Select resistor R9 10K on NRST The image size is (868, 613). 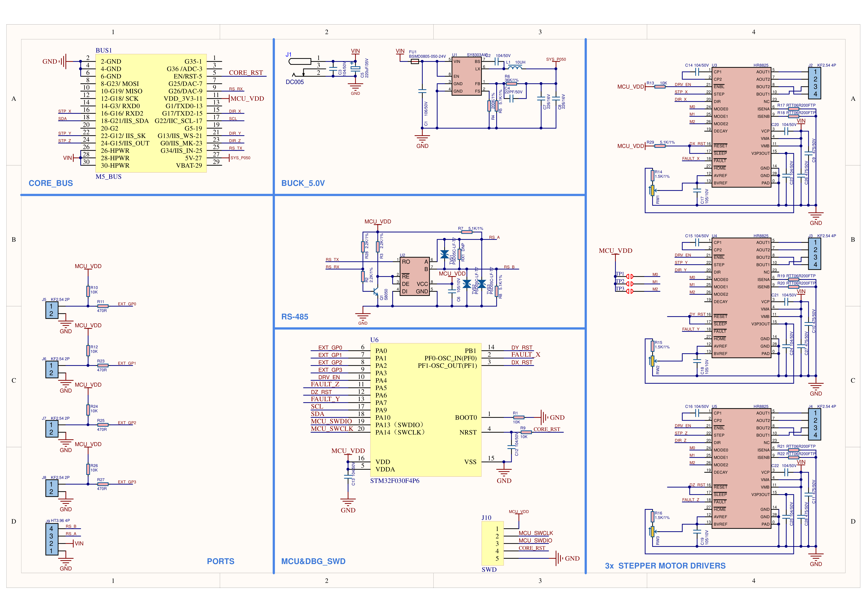pyautogui.click(x=526, y=432)
